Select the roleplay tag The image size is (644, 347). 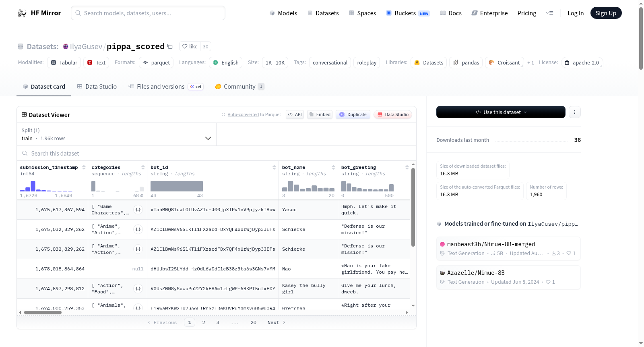coord(367,62)
